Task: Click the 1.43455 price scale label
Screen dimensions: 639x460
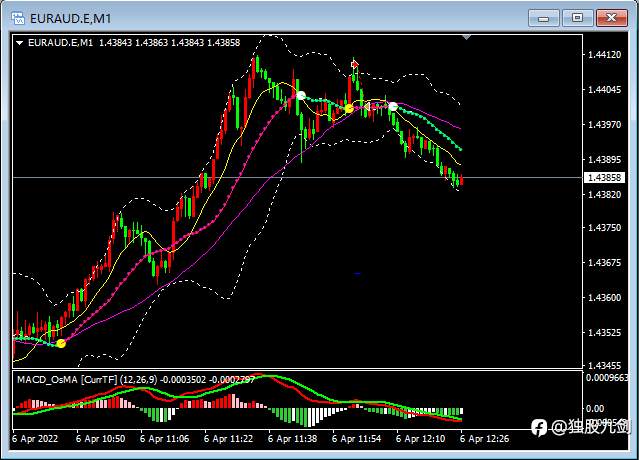Action: click(x=605, y=365)
